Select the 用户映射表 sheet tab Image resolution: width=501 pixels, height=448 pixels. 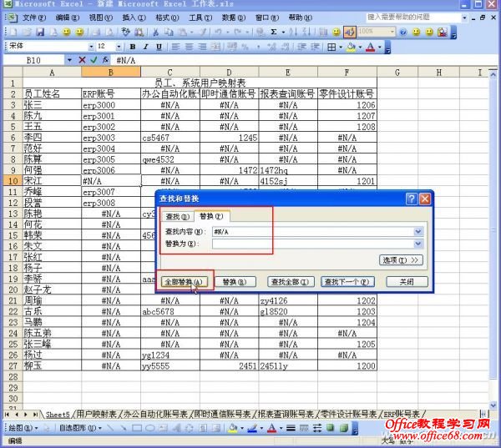95,414
